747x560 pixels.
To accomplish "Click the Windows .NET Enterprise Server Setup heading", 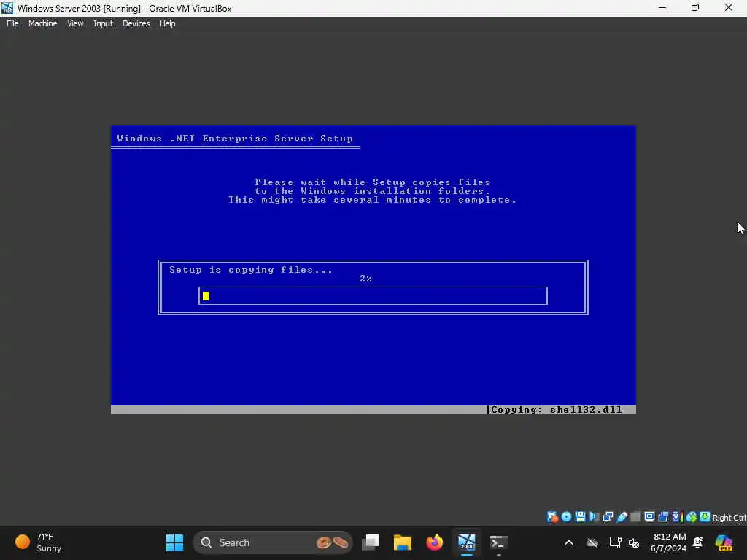I will click(235, 139).
